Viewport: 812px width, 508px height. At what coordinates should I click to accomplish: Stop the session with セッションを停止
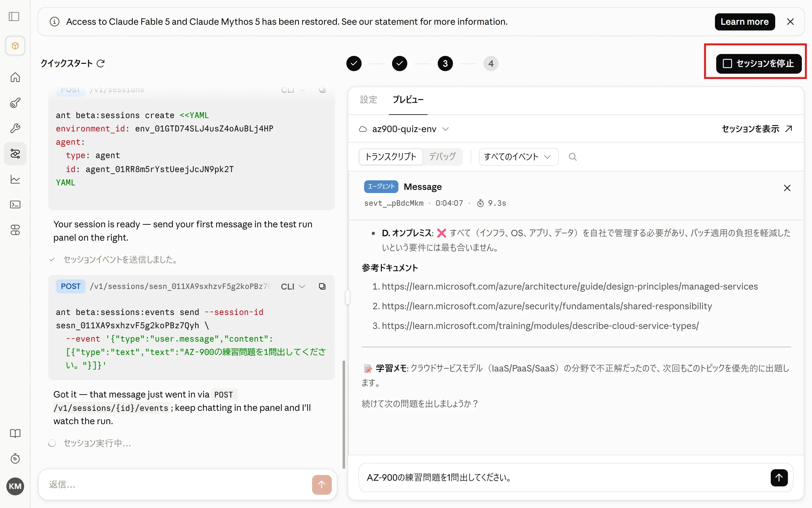click(758, 63)
